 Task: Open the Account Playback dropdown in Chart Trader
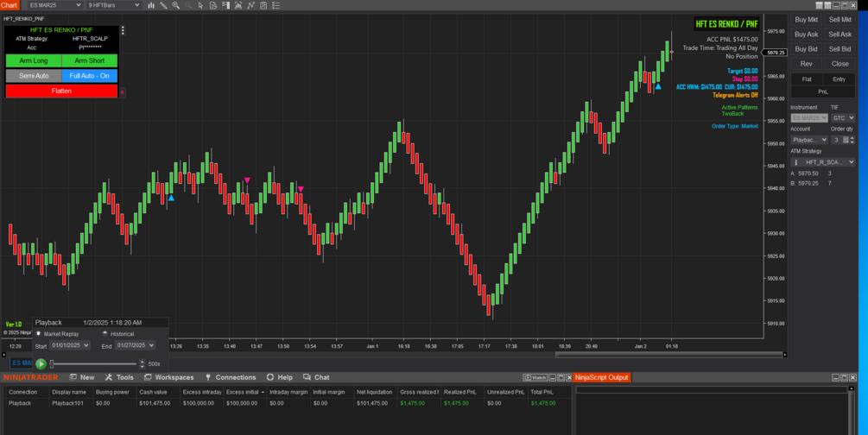tap(809, 140)
